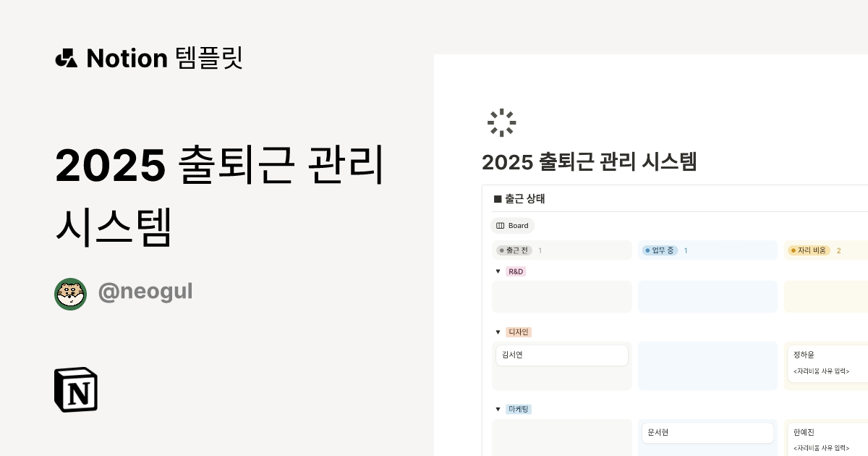The width and height of the screenshot is (868, 456).
Task: Collapse the 마케팅 group triangle
Action: [498, 409]
